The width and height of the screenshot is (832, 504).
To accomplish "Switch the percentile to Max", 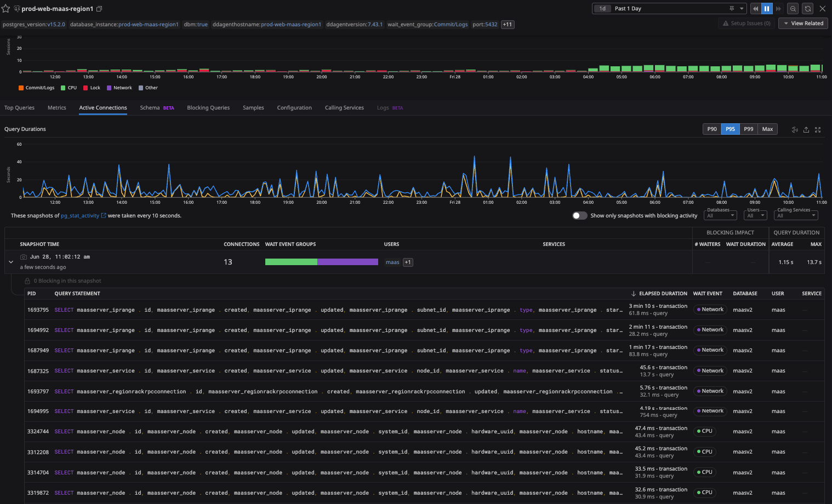I will click(x=767, y=129).
